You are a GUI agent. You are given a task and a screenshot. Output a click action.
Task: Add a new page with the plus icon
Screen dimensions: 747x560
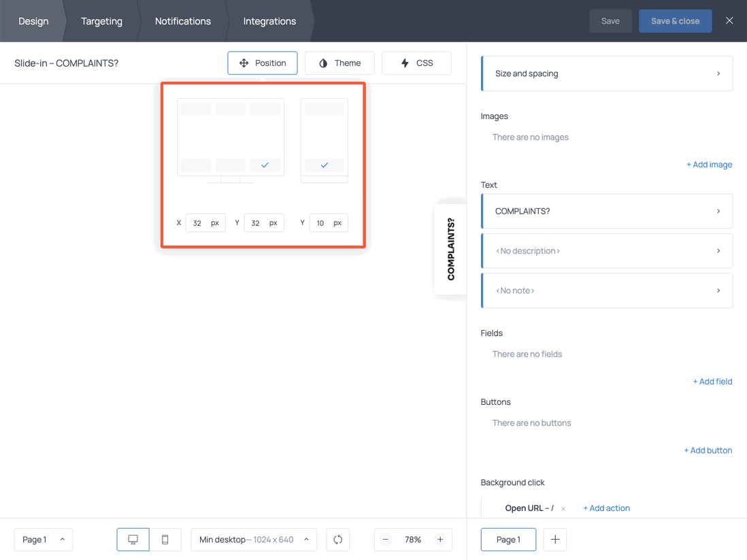554,539
